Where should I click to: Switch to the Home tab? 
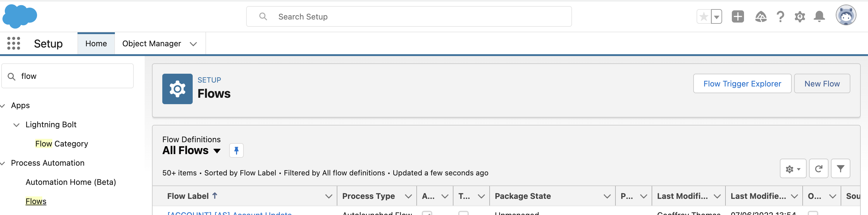coord(96,44)
